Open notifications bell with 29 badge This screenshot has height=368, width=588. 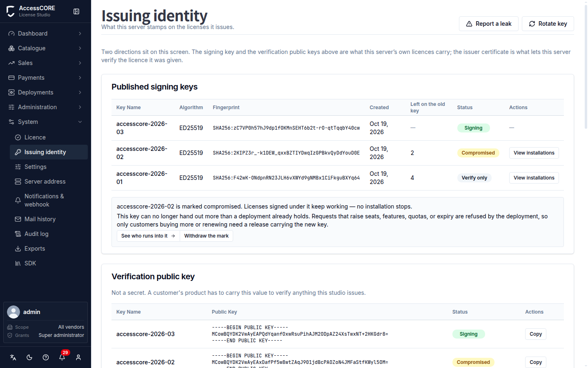[x=62, y=357]
